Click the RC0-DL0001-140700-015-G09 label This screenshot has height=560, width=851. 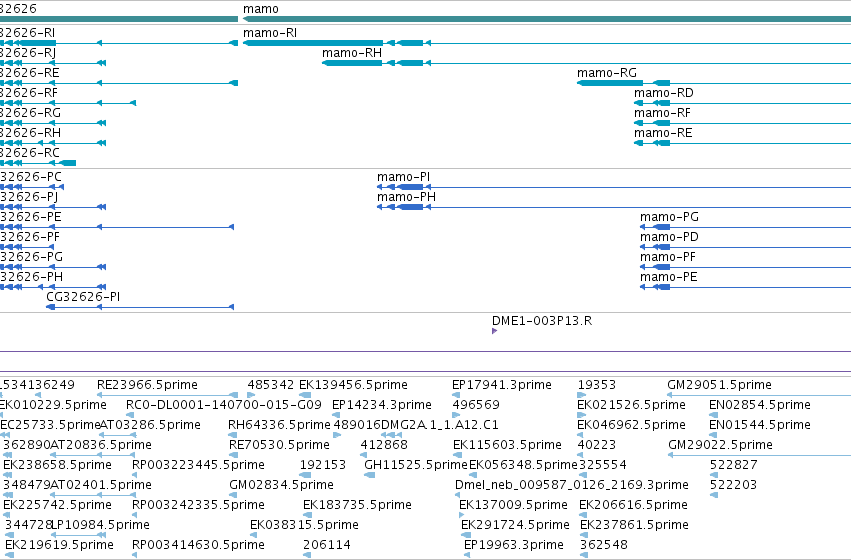(x=224, y=405)
